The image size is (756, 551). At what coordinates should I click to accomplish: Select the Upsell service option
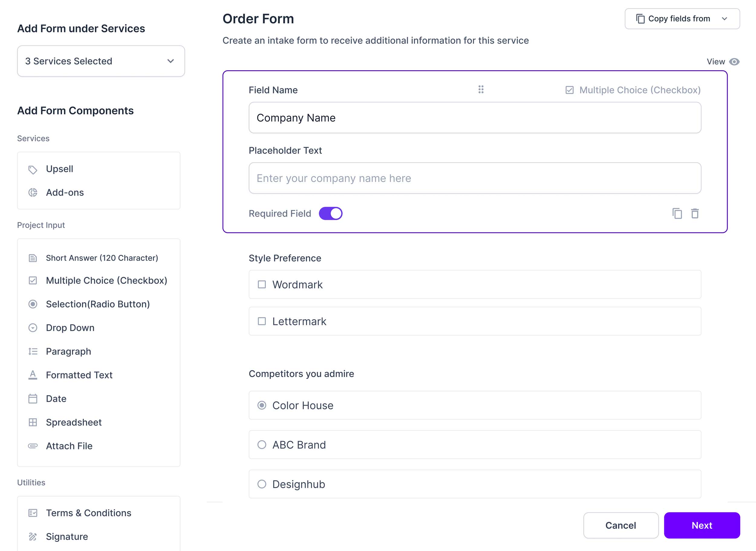click(x=59, y=169)
